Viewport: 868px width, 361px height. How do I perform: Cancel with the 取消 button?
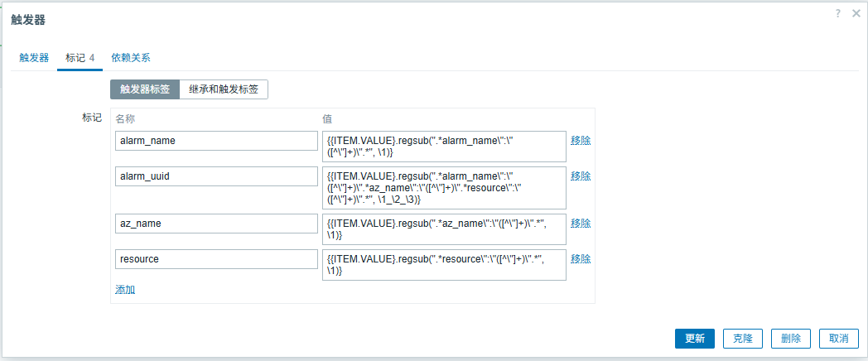point(838,339)
